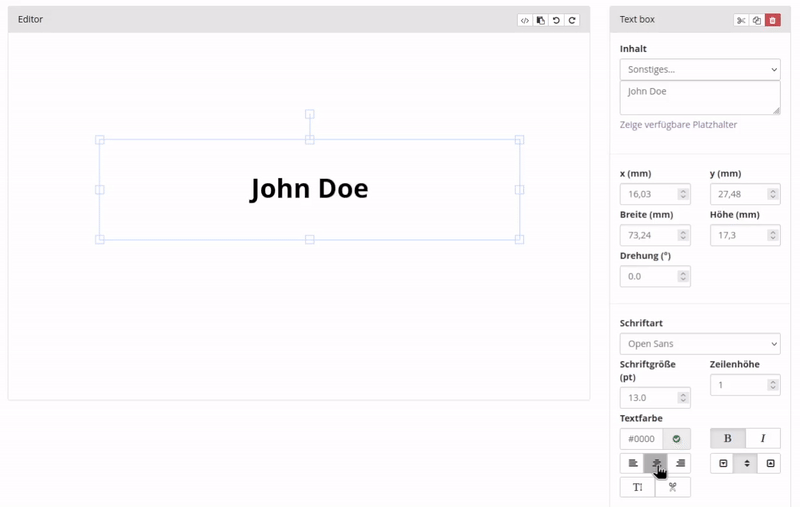This screenshot has height=507, width=800.
Task: Toggle italic formatting
Action: point(763,439)
